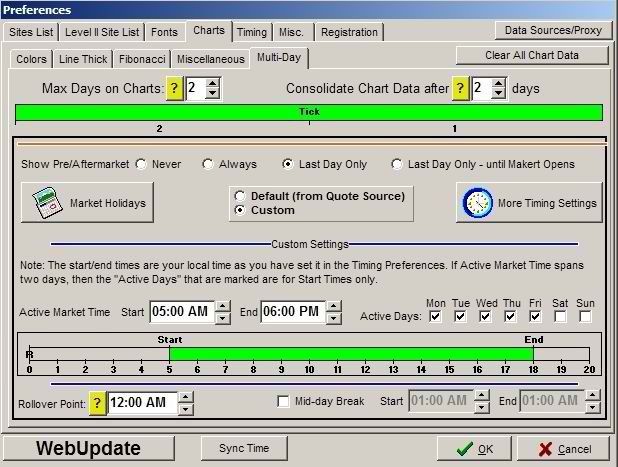Click the Rollover Point time field

(x=142, y=402)
